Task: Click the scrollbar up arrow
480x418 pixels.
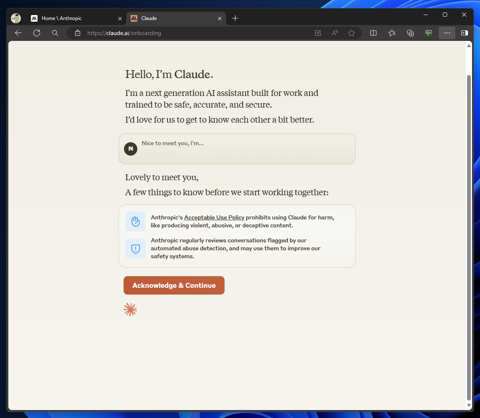Action: click(469, 46)
